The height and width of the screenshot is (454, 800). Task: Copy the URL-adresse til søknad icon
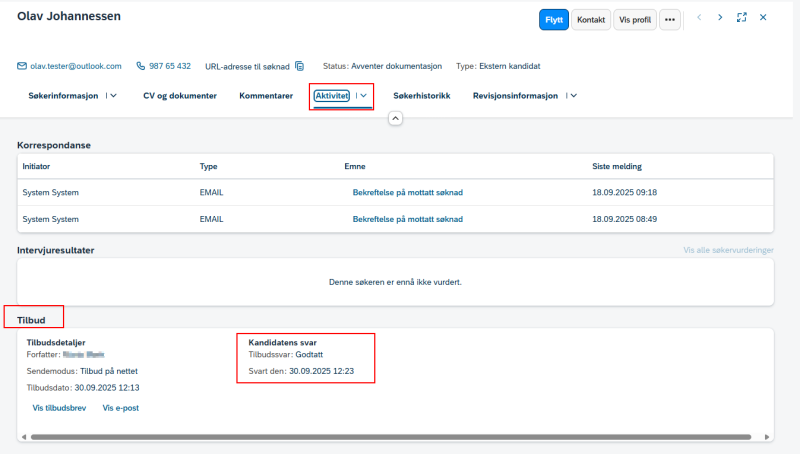(299, 66)
